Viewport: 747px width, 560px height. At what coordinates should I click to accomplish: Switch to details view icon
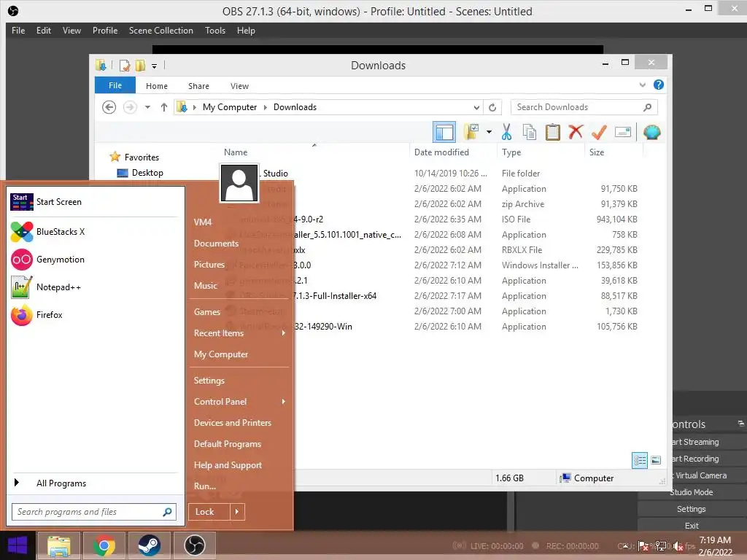pyautogui.click(x=639, y=460)
